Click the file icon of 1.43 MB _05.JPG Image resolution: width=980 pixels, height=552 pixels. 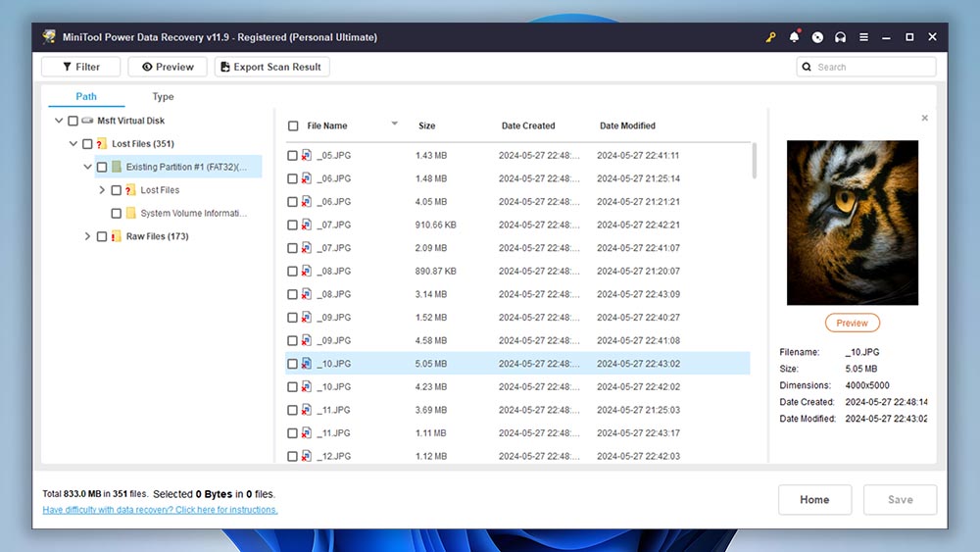(306, 155)
